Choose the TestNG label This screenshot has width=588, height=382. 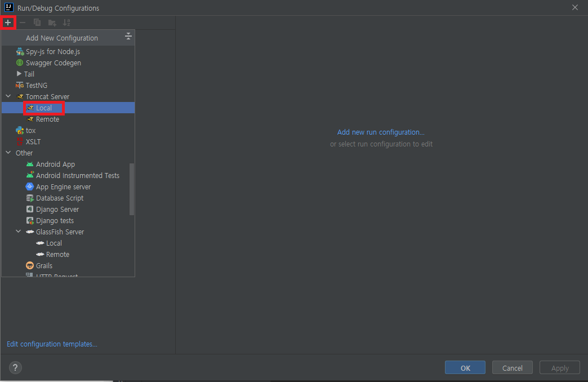coord(37,86)
